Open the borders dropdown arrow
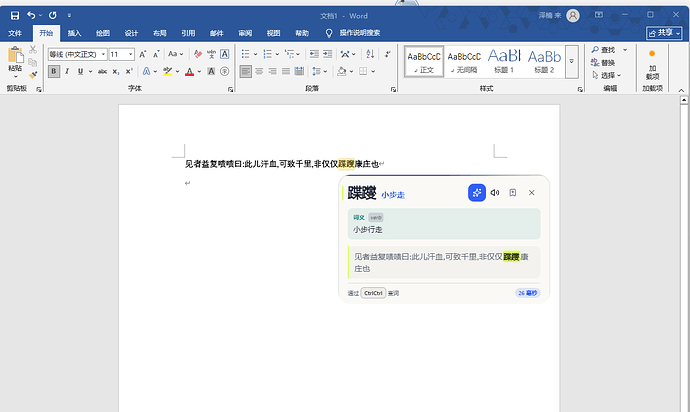The image size is (690, 412). (373, 71)
